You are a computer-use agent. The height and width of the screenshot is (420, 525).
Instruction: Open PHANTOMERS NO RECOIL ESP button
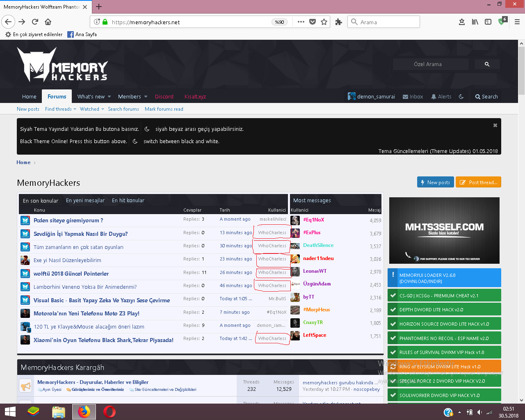(444, 338)
